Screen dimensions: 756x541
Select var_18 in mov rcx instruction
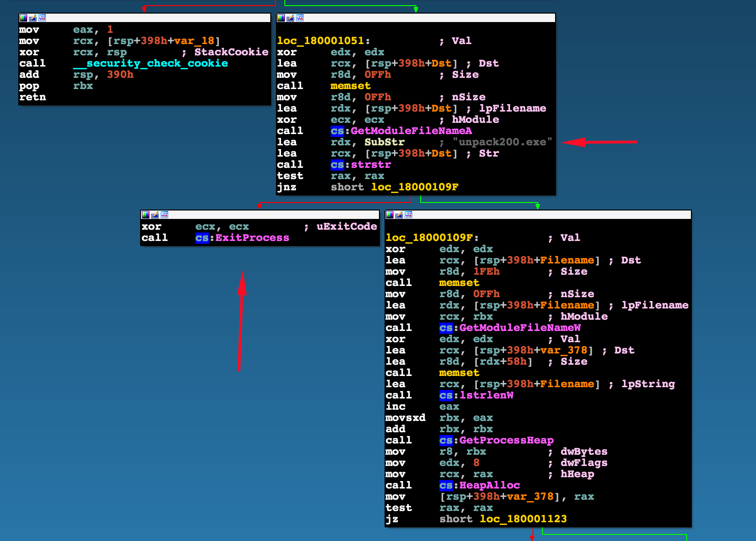pyautogui.click(x=194, y=41)
